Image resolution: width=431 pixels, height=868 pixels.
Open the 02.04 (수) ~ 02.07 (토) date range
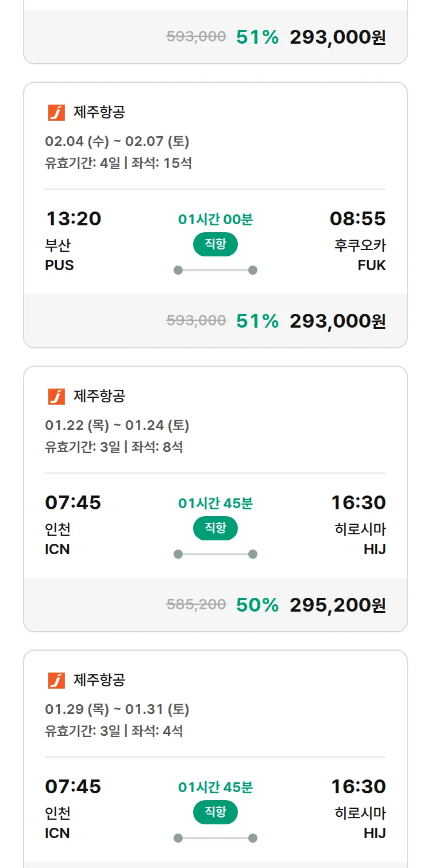[117, 141]
